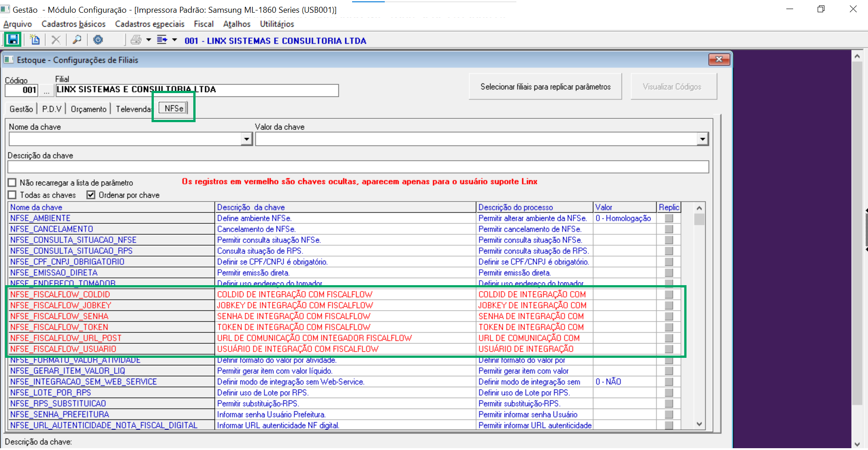Viewport: 868px width, 450px height.
Task: Click the export lines arrow icon
Action: (x=162, y=40)
